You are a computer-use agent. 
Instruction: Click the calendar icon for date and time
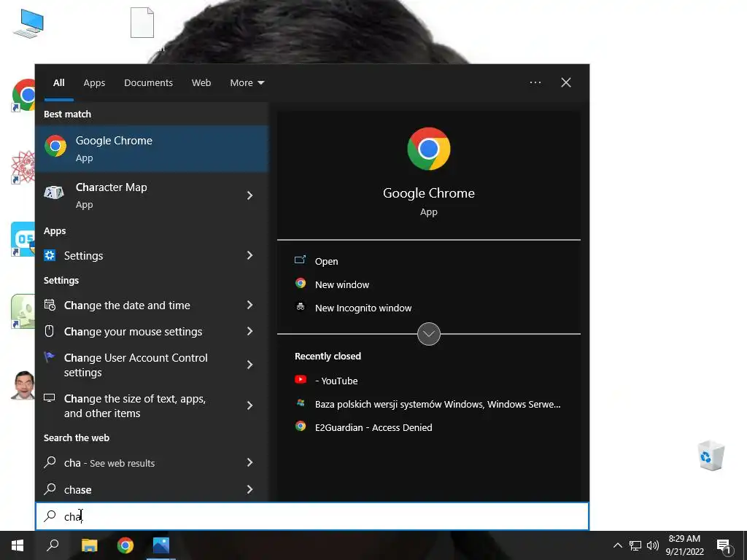pyautogui.click(x=50, y=305)
